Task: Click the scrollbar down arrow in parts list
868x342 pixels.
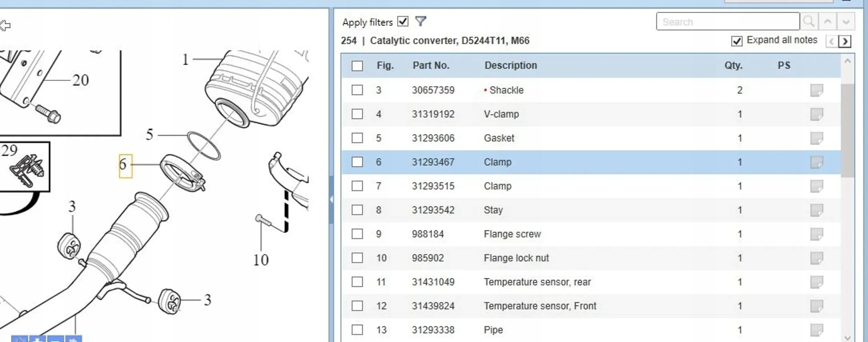Action: 848,337
